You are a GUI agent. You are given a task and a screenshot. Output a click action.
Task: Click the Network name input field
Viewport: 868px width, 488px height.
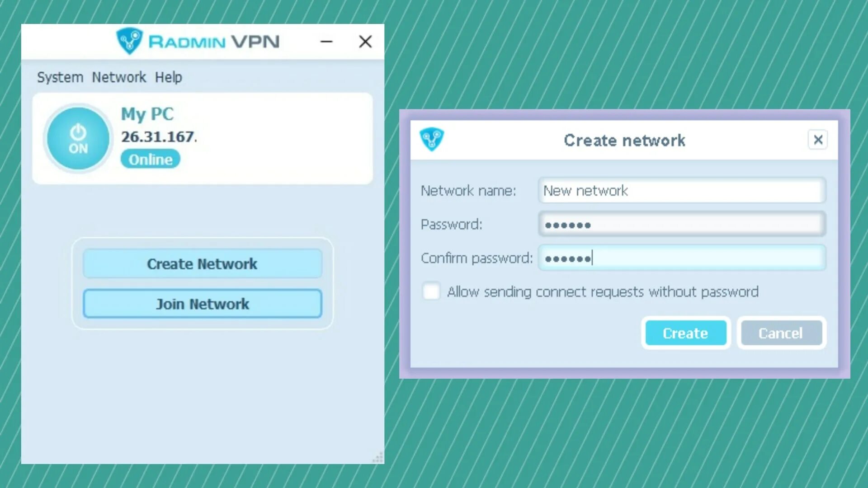pyautogui.click(x=681, y=190)
